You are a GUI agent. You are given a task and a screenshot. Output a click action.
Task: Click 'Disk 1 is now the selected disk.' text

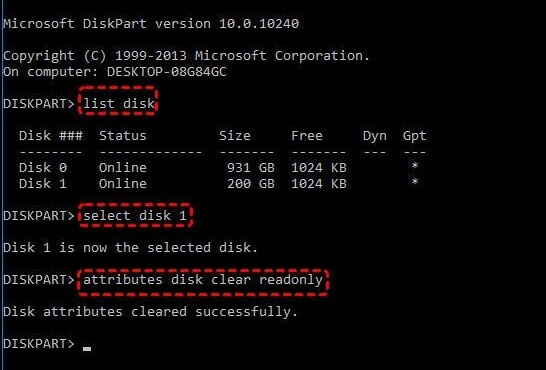(131, 248)
